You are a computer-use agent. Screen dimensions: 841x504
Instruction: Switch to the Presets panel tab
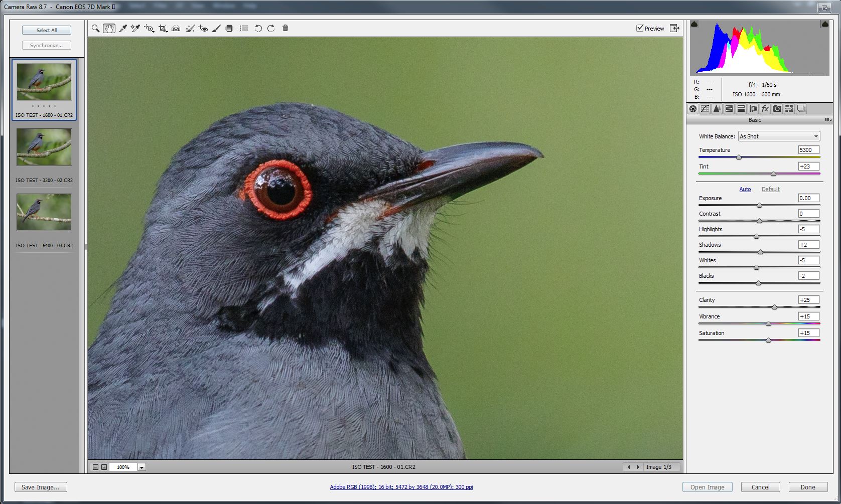tap(789, 109)
